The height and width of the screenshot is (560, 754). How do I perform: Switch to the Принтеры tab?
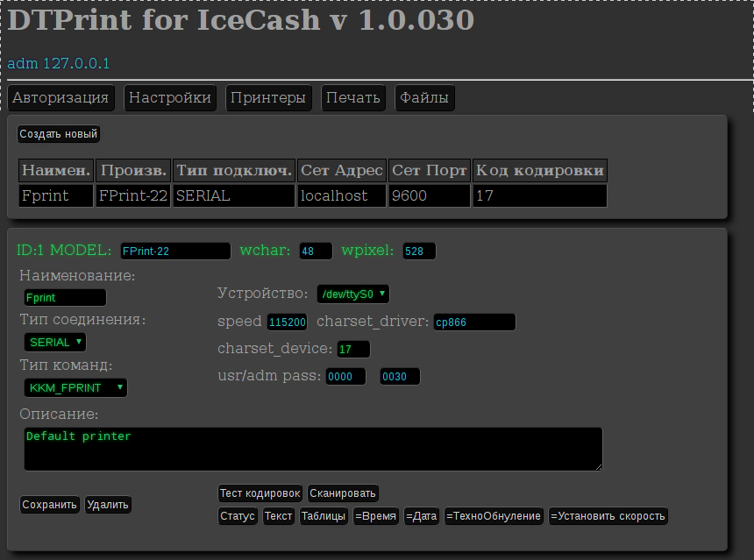[x=268, y=97]
